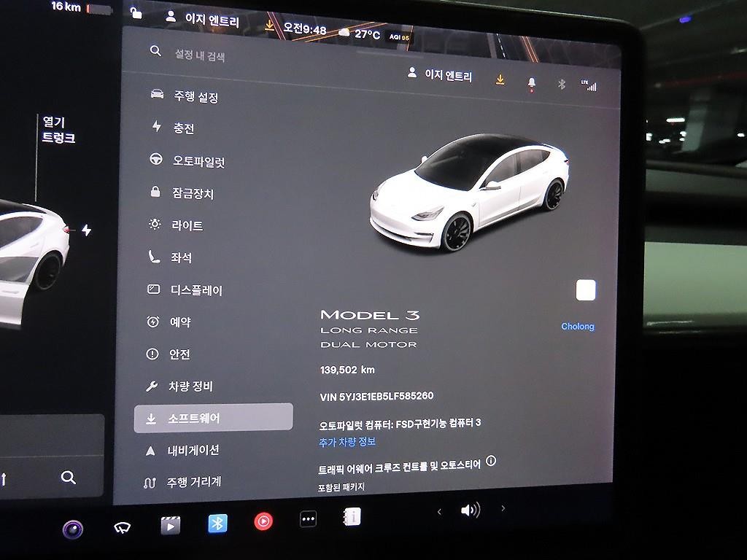Image resolution: width=747 pixels, height=560 pixels.
Task: Click the 오토파일럿 컴퓨터 info line
Action: 400,424
